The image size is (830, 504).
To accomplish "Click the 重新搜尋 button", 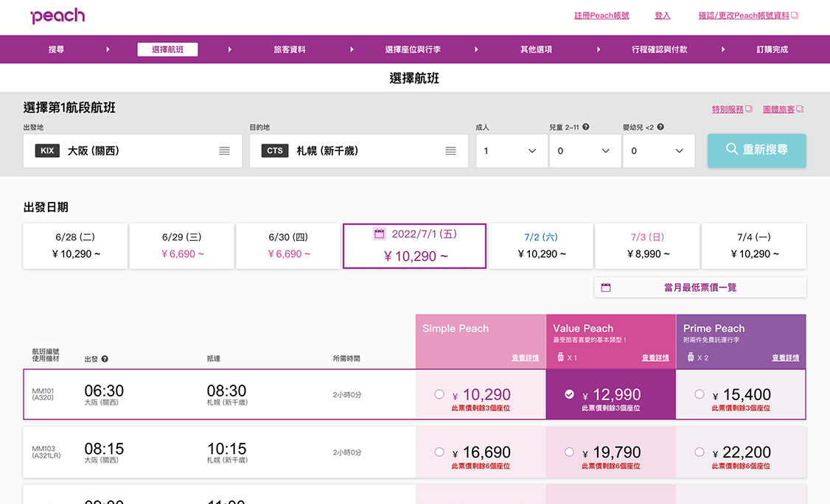I will (757, 150).
